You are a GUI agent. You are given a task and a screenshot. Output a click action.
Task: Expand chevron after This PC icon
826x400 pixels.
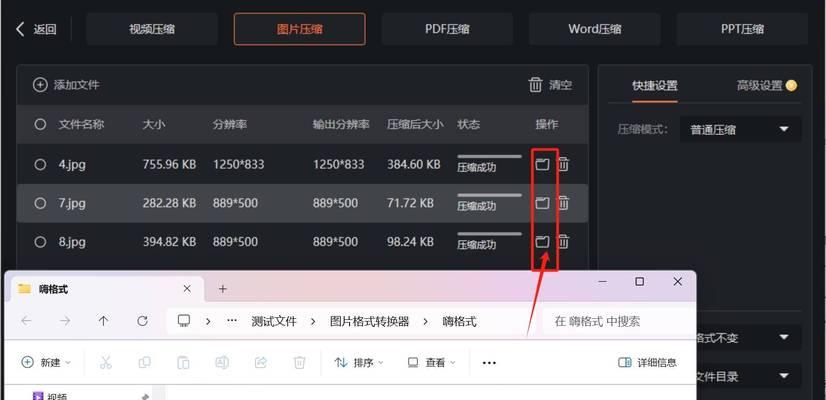208,321
